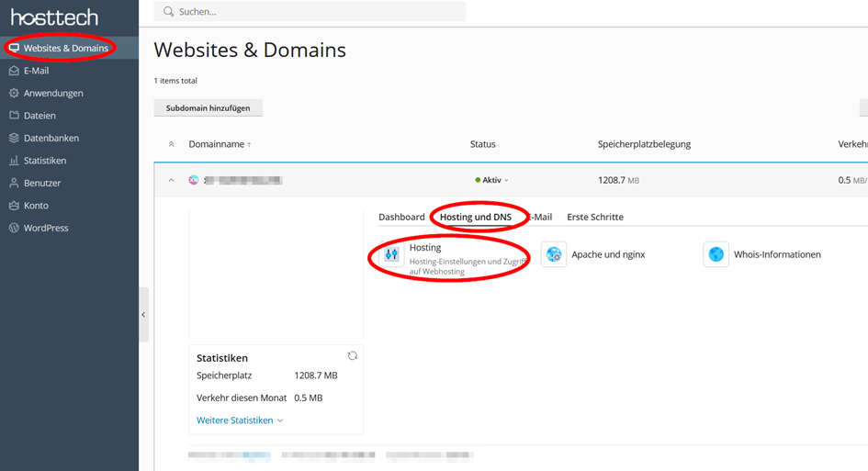868x471 pixels.
Task: Click the WordPress logo icon
Action: coord(14,228)
